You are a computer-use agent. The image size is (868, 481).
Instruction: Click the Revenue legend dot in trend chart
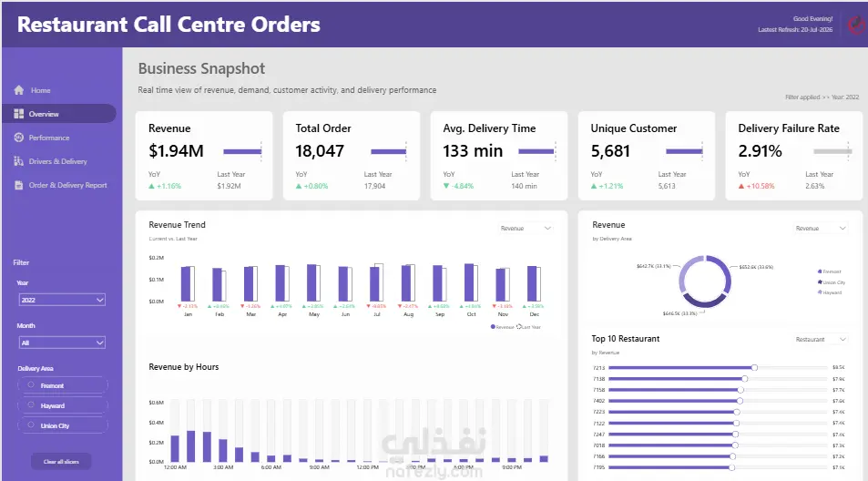pos(493,326)
